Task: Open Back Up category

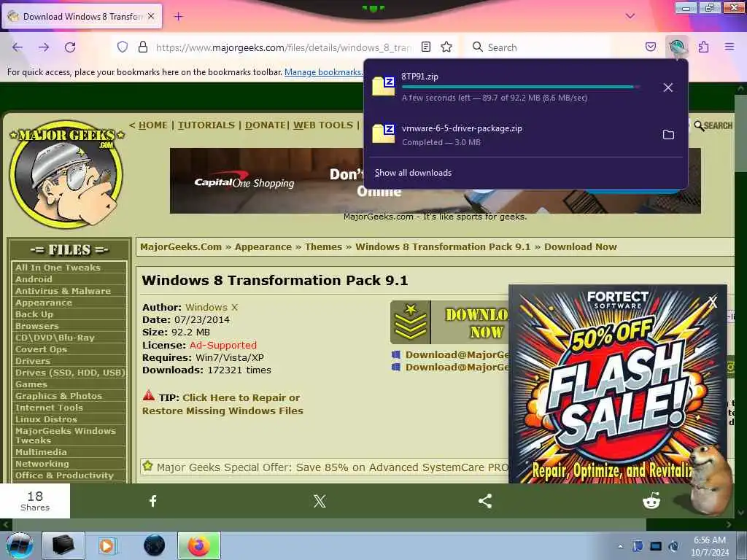Action: (x=34, y=314)
